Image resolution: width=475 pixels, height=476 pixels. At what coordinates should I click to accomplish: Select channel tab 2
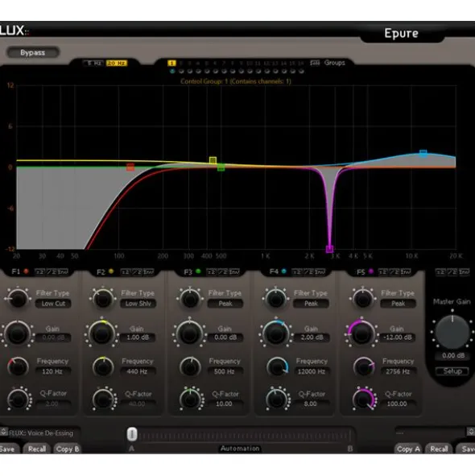[x=180, y=63]
